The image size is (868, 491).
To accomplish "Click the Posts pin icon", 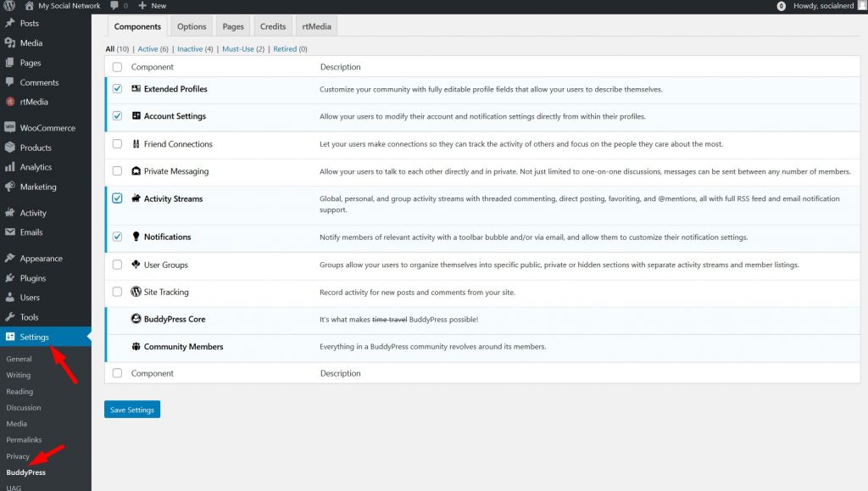I will [x=10, y=23].
